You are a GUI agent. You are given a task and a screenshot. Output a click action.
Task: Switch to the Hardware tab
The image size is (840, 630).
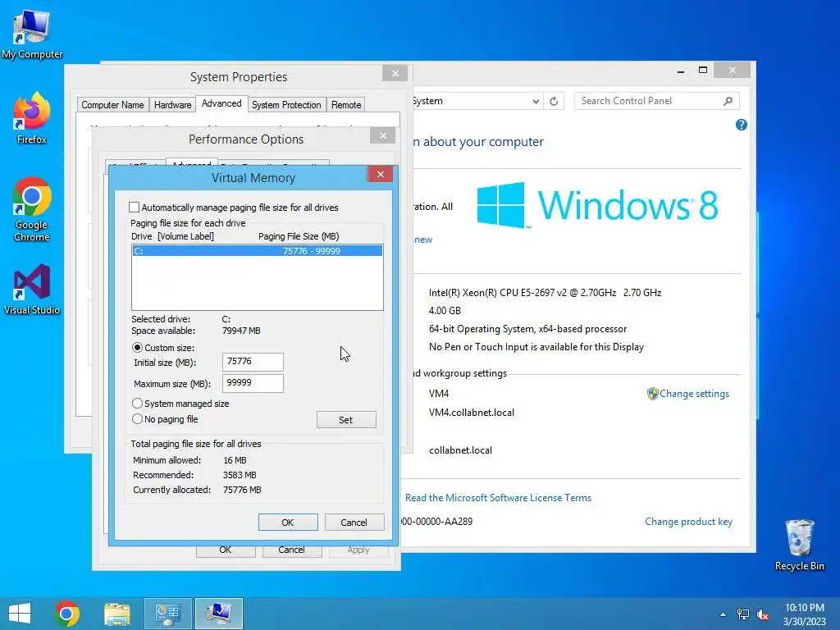click(x=172, y=105)
